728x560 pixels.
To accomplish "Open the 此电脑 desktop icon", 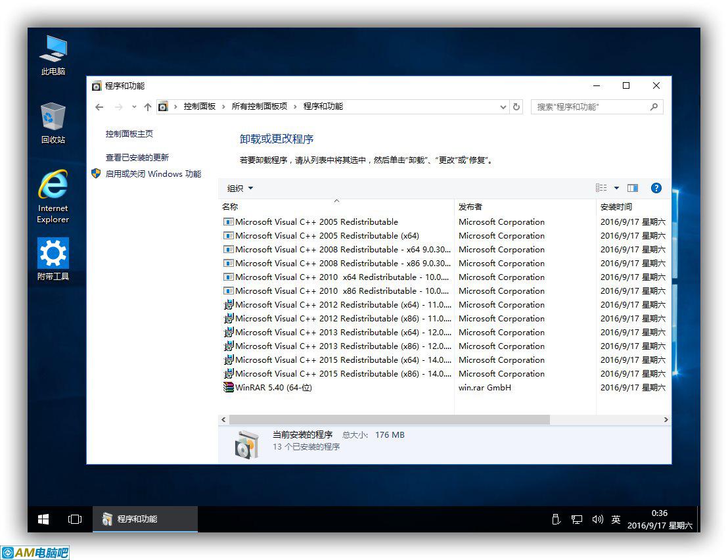I will pyautogui.click(x=53, y=55).
